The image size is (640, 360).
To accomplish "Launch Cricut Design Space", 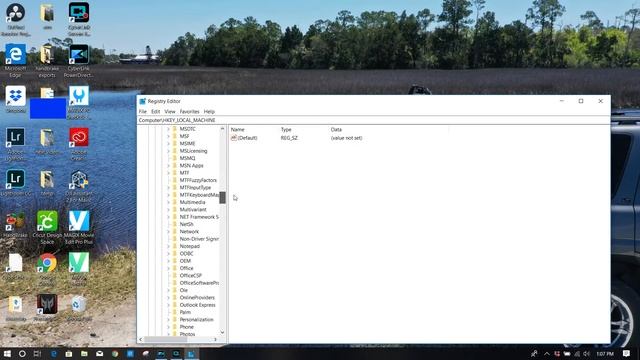I will point(47,221).
